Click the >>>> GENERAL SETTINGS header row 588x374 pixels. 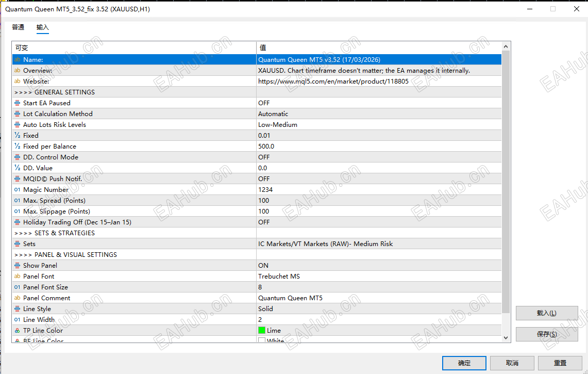tap(257, 92)
